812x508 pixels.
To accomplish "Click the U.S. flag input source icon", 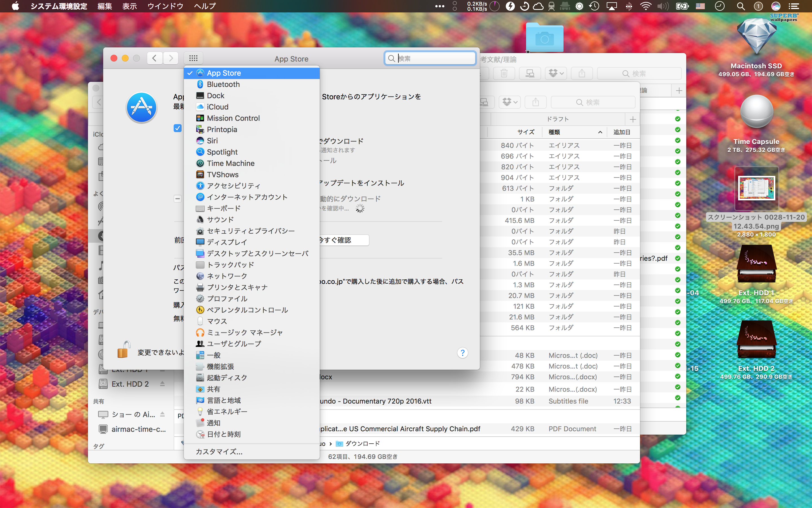I will coord(700,6).
